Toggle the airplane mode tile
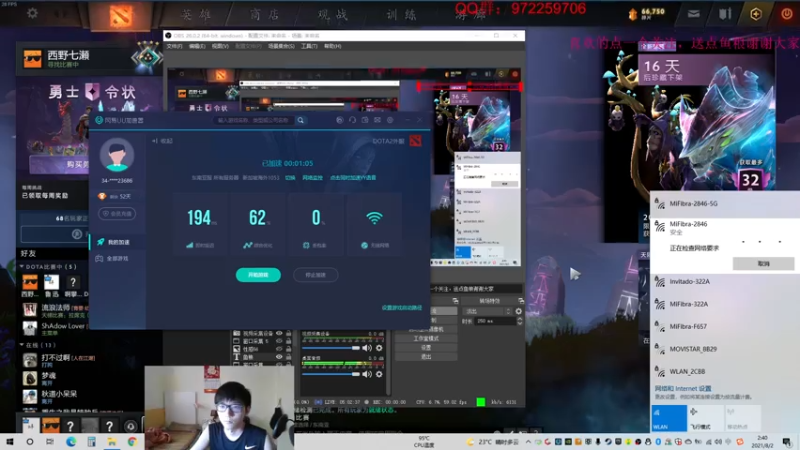800x450 pixels. (x=706, y=418)
